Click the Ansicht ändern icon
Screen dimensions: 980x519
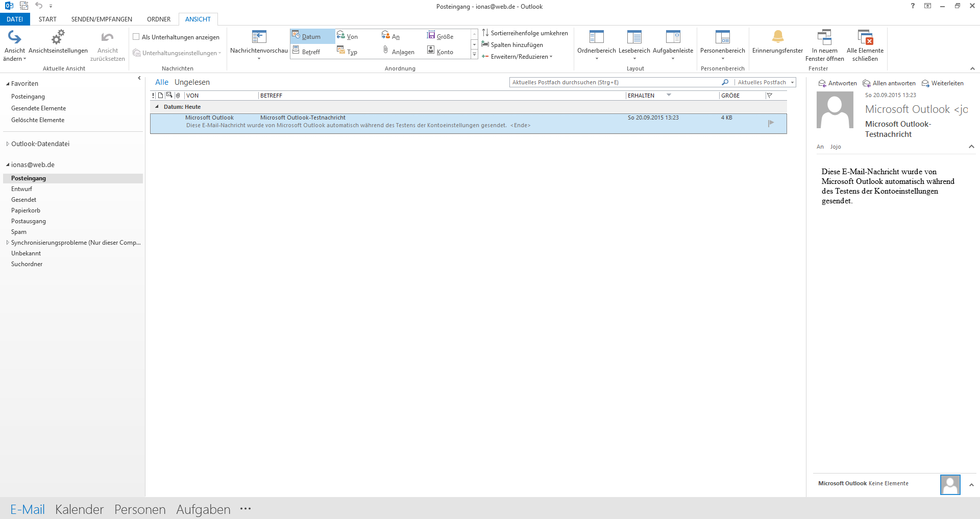click(x=14, y=37)
